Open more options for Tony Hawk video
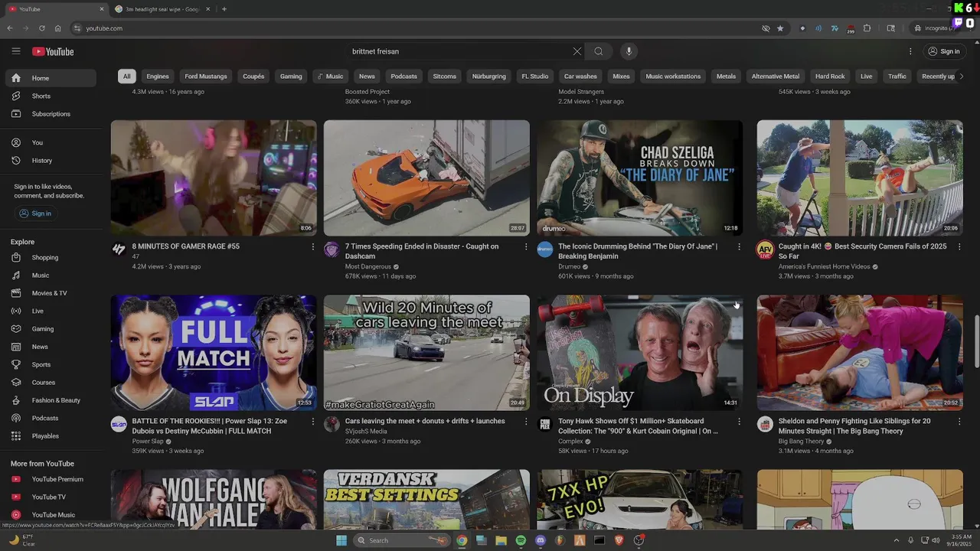The height and width of the screenshot is (551, 980). coord(739,422)
